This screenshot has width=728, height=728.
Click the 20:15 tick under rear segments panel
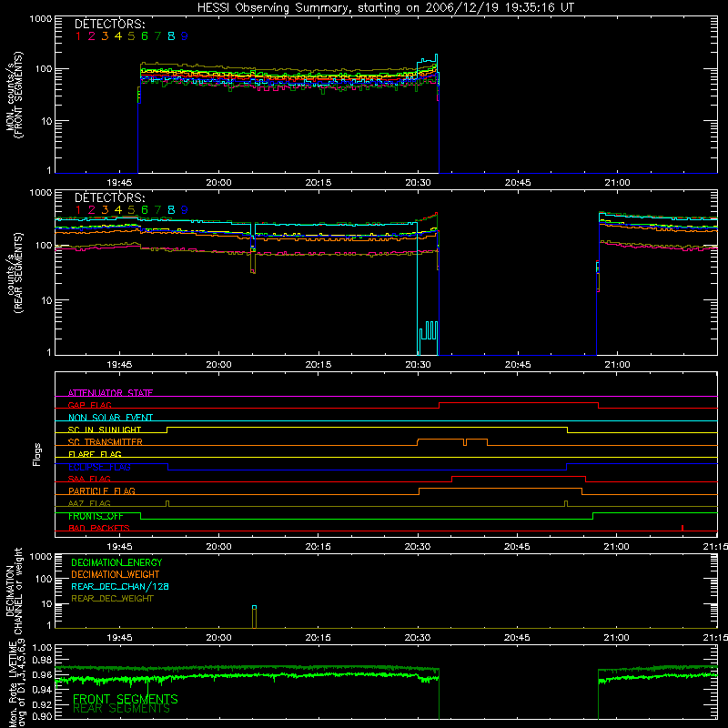[x=318, y=365]
